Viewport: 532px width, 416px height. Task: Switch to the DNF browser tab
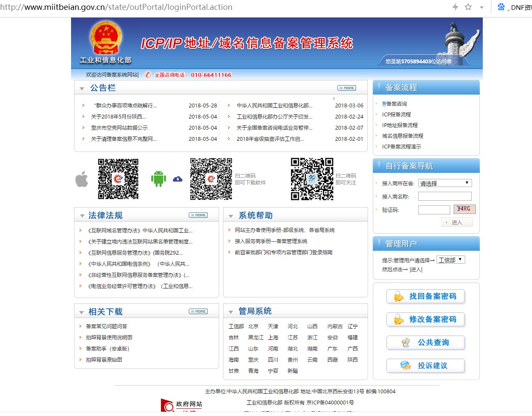coord(520,6)
